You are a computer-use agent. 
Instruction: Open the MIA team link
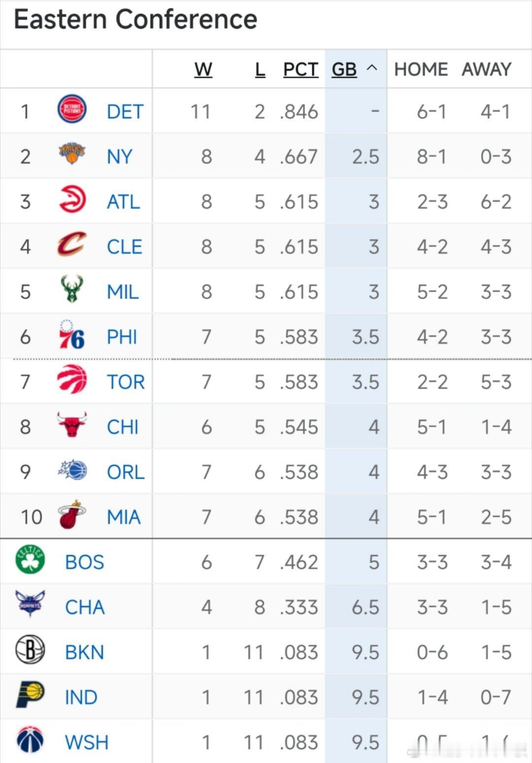click(x=124, y=517)
